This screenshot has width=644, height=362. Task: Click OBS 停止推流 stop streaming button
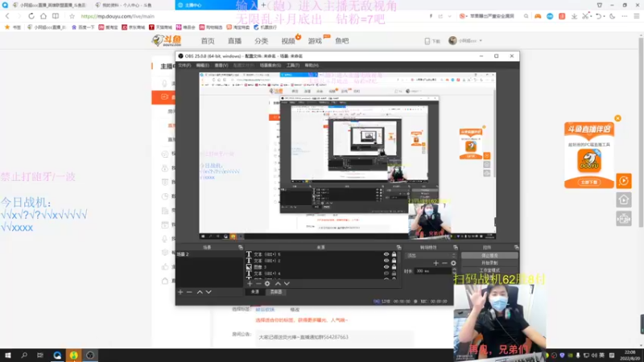[x=489, y=255]
